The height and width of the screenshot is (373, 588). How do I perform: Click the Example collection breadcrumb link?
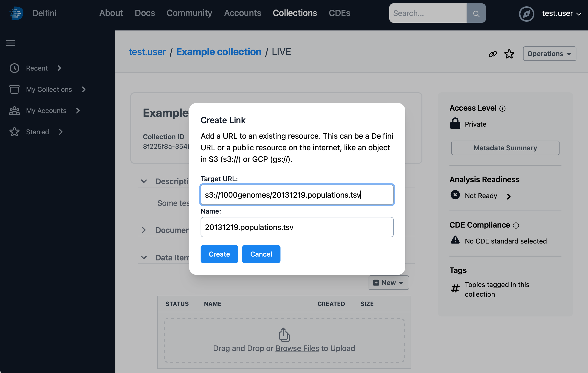(x=218, y=52)
